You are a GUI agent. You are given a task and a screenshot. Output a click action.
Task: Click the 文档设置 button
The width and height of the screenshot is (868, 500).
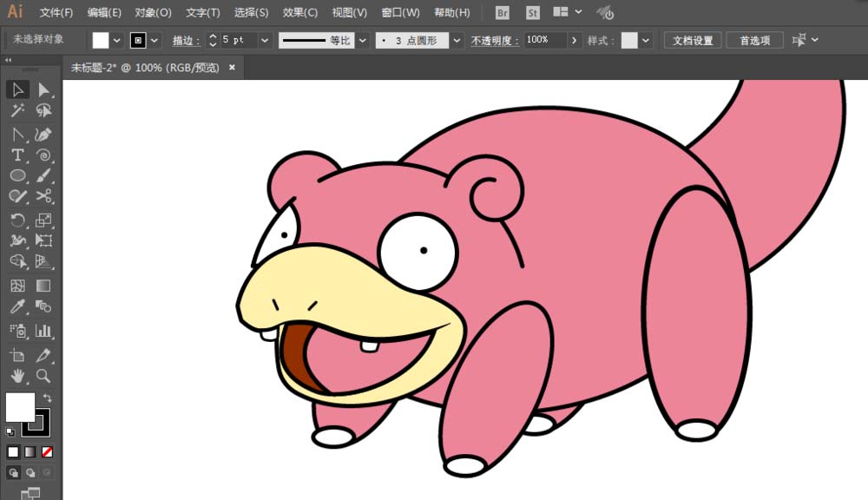point(693,40)
